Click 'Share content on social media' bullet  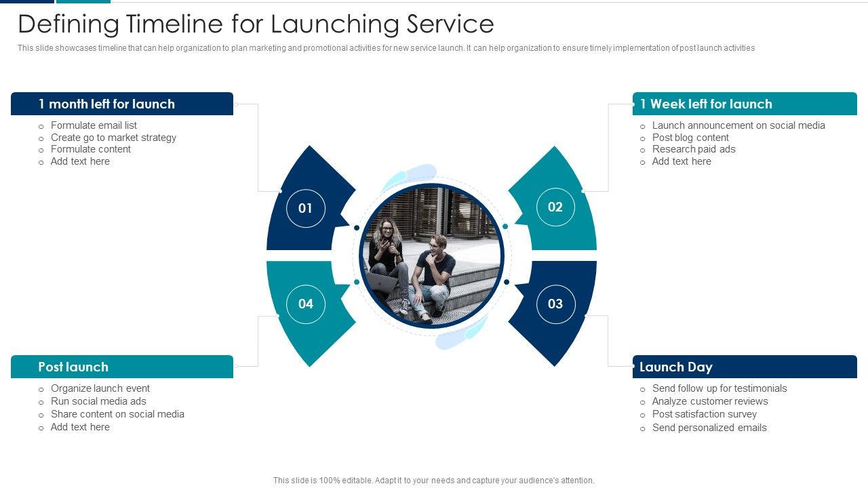(x=117, y=414)
